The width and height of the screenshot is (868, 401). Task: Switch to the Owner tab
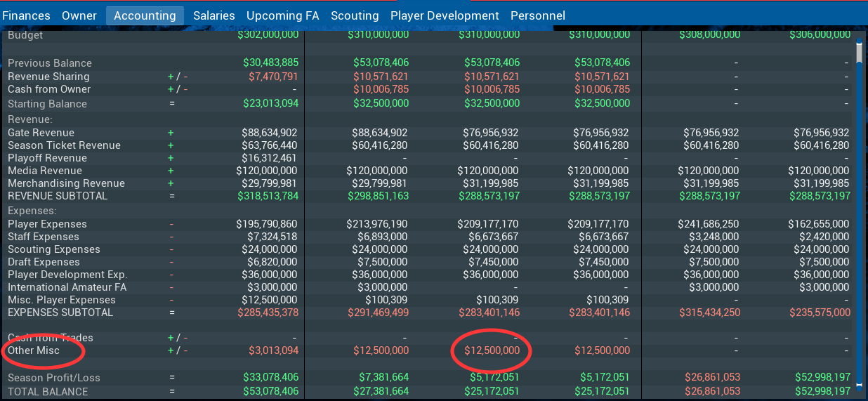coord(79,15)
